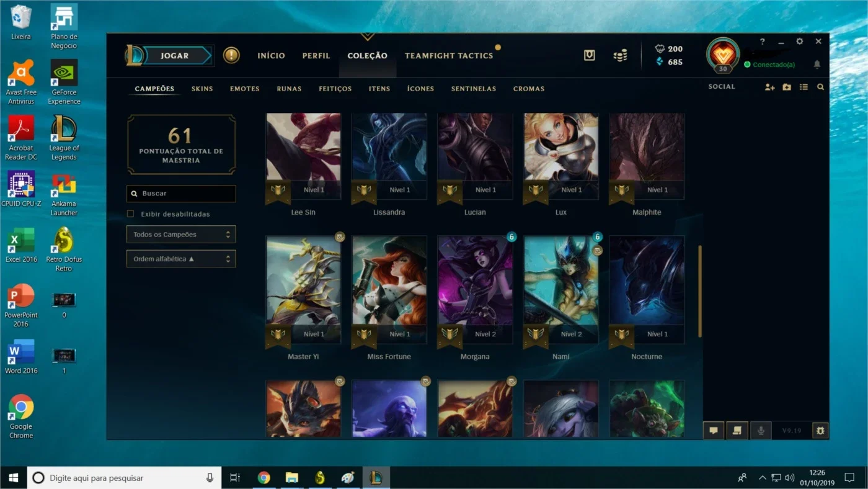868x489 pixels.
Task: Open GeForce Experience desktop shortcut
Action: click(64, 82)
